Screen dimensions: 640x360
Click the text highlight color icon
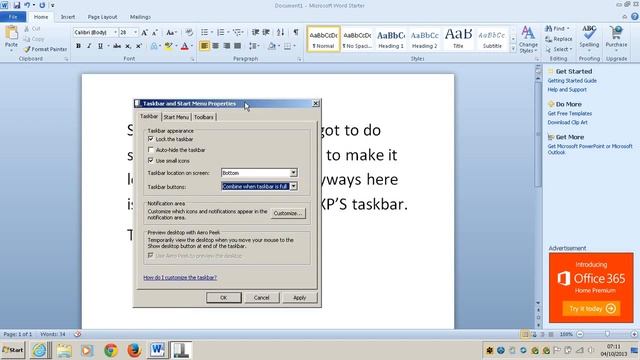(x=168, y=46)
